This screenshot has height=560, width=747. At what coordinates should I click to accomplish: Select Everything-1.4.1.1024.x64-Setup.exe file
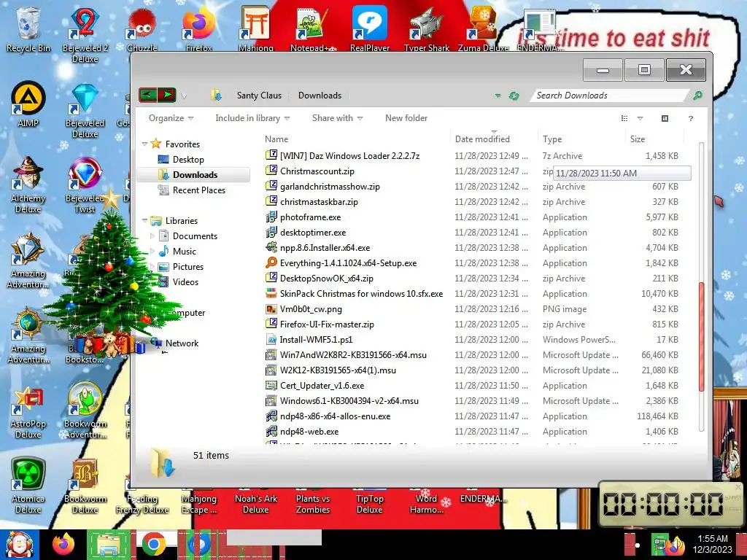[348, 262]
